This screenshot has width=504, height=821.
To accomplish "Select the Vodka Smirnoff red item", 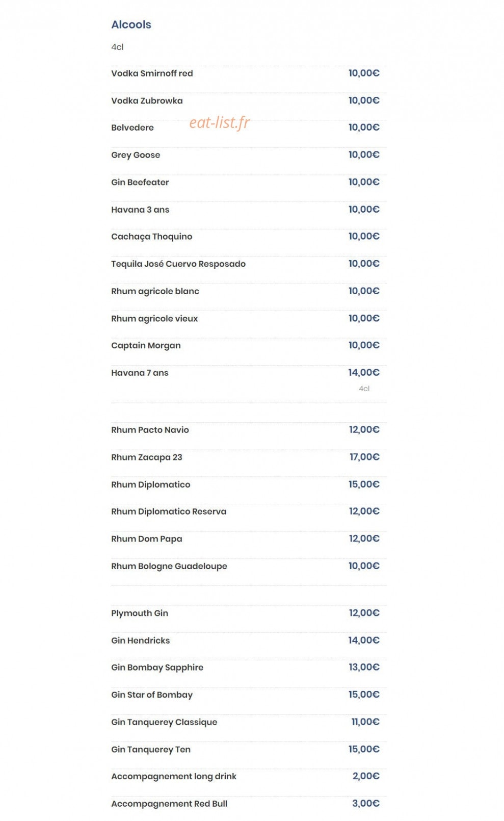I will pyautogui.click(x=152, y=73).
